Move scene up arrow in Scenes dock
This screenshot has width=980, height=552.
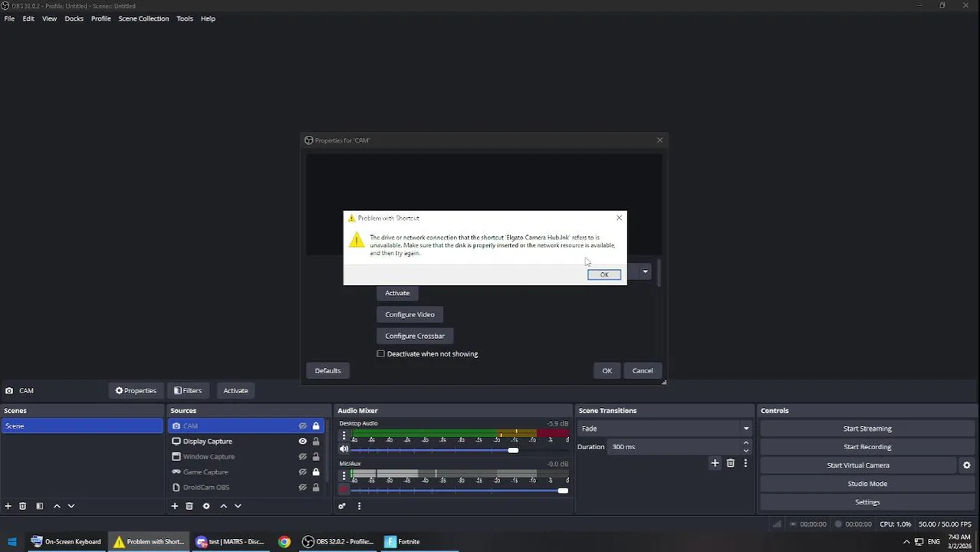tap(57, 506)
